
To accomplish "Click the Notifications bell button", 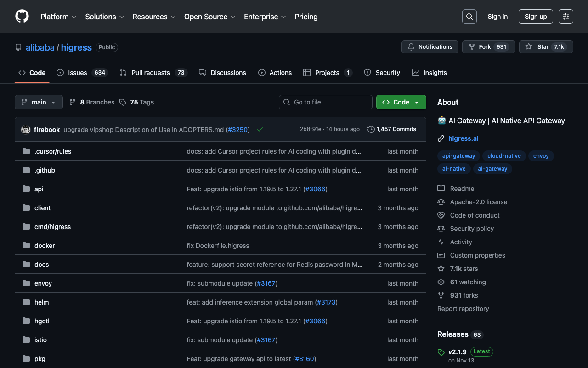I will pos(430,47).
